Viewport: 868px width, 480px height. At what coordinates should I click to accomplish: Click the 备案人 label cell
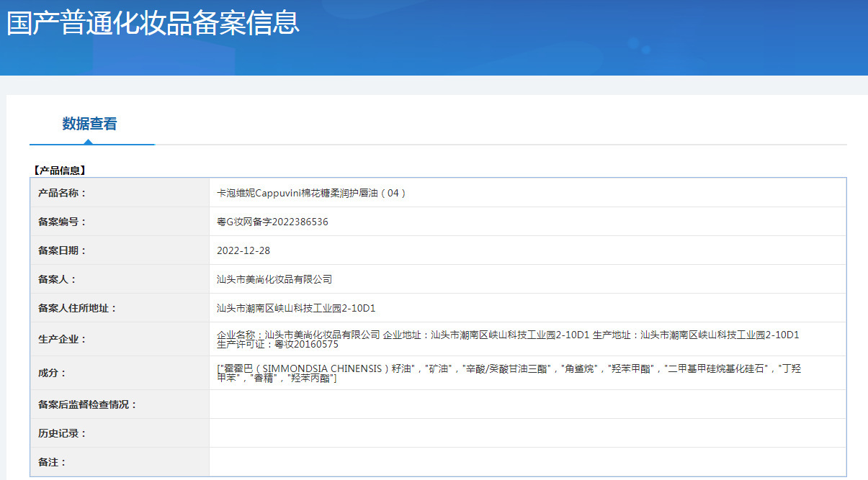(120, 279)
